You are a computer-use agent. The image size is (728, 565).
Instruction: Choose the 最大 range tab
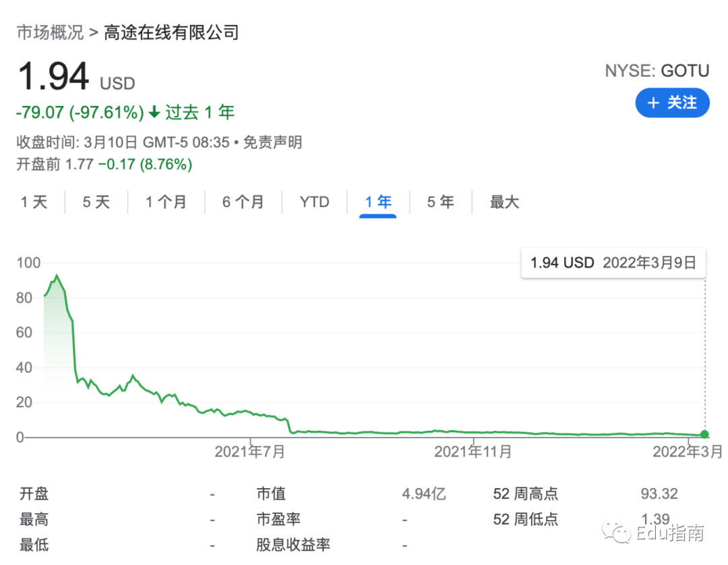(x=504, y=202)
